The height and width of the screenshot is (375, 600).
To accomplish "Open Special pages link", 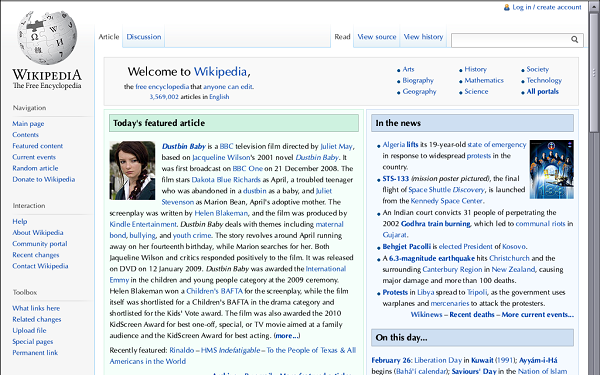I will point(33,341).
